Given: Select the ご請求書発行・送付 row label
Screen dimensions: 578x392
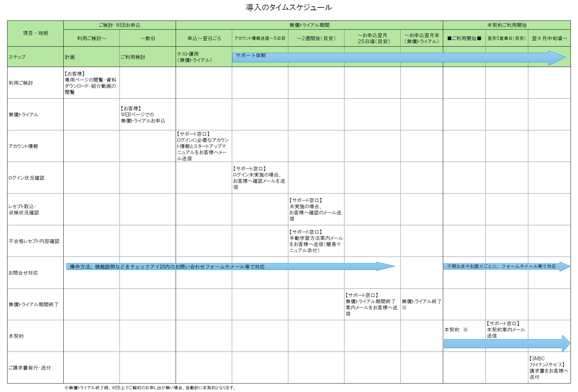Looking at the screenshot, I should tap(30, 368).
